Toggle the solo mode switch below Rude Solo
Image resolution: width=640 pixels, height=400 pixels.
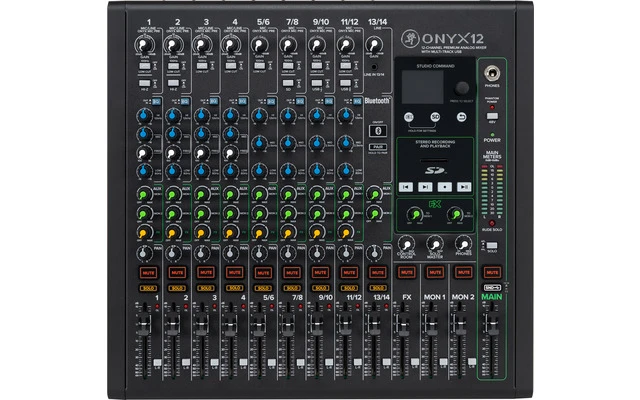click(x=492, y=246)
